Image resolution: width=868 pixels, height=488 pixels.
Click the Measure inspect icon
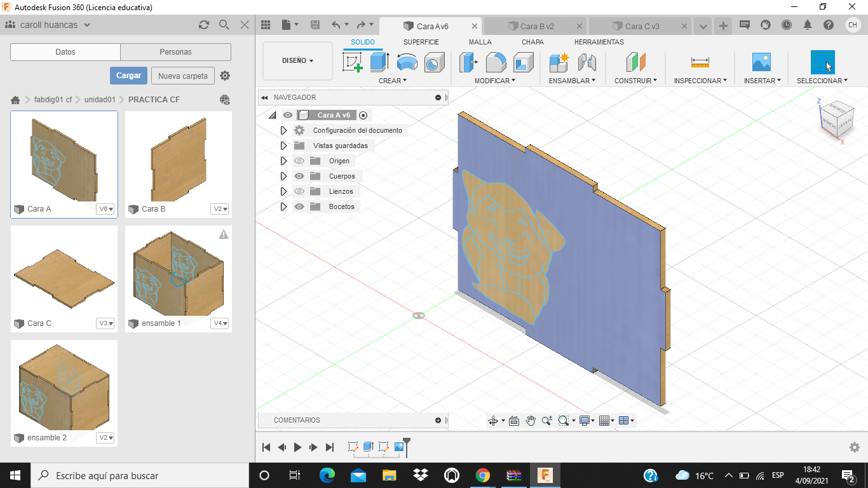click(x=700, y=62)
